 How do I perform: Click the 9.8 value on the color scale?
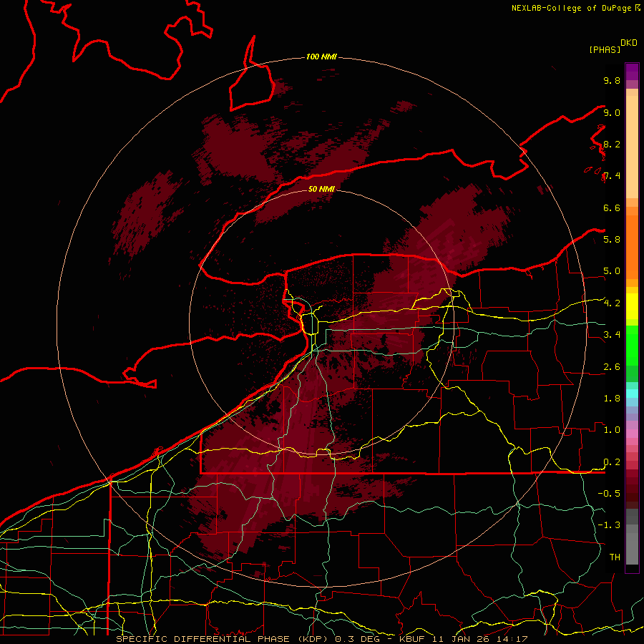point(612,80)
